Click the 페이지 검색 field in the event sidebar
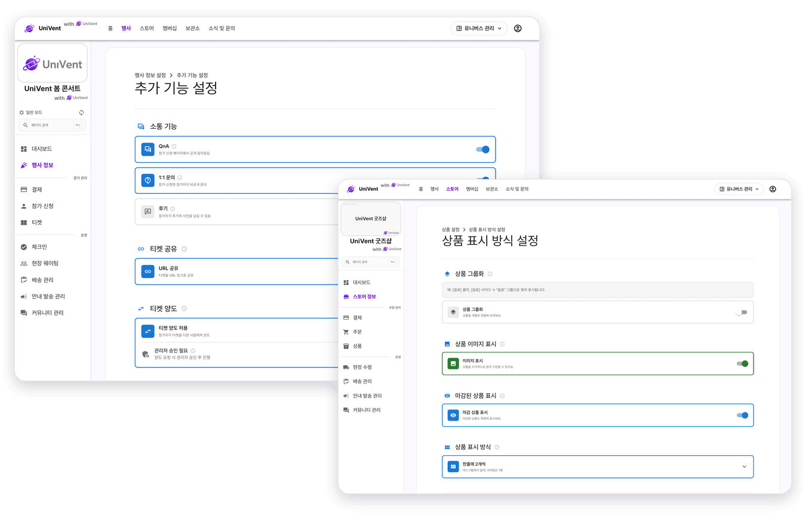 click(53, 125)
